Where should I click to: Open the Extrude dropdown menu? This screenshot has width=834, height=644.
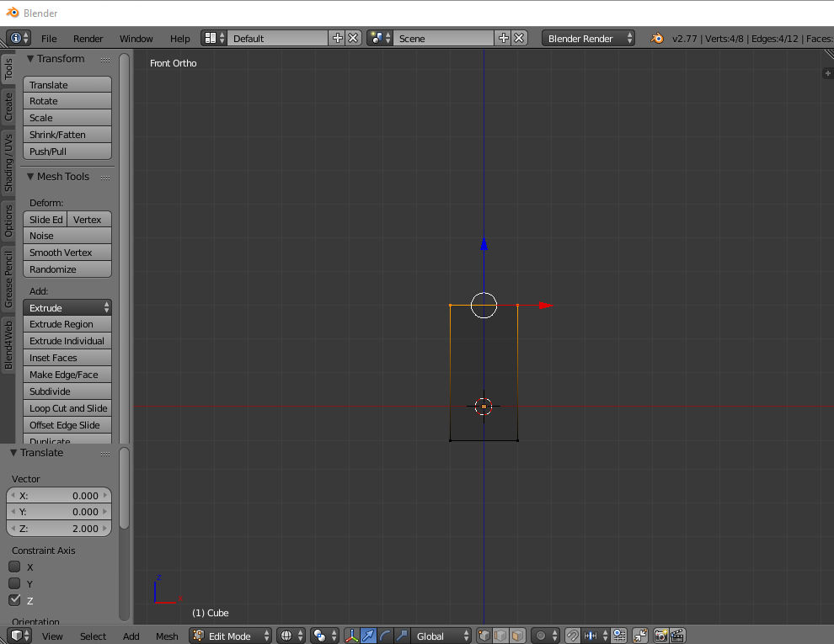point(67,307)
